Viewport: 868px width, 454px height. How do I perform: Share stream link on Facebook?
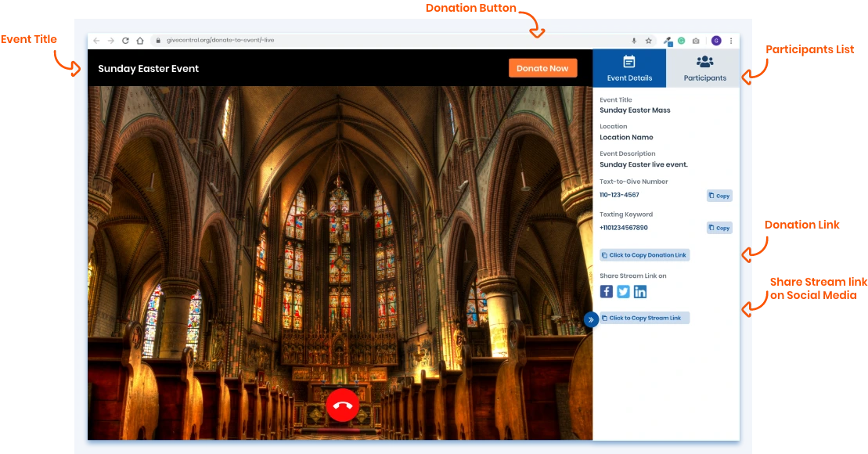607,291
